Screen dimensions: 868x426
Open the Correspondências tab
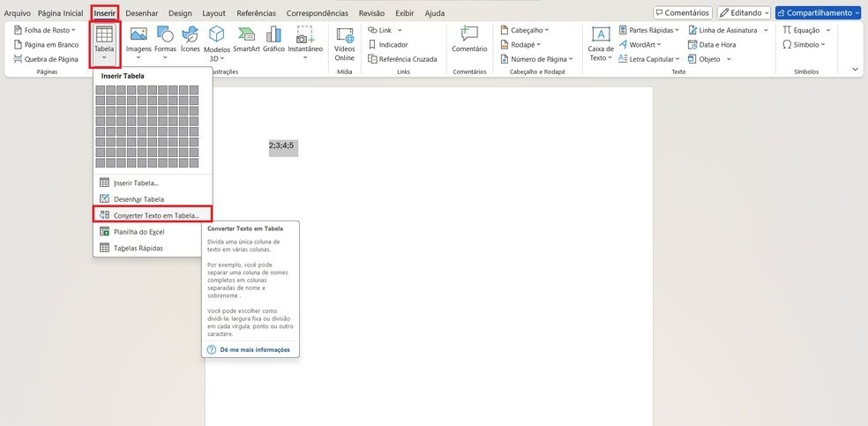point(318,13)
